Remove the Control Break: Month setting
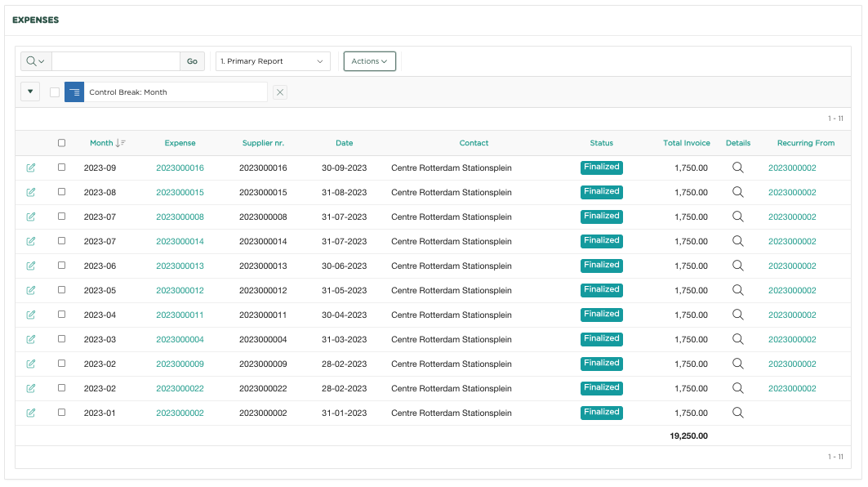868x487 pixels. tap(280, 92)
